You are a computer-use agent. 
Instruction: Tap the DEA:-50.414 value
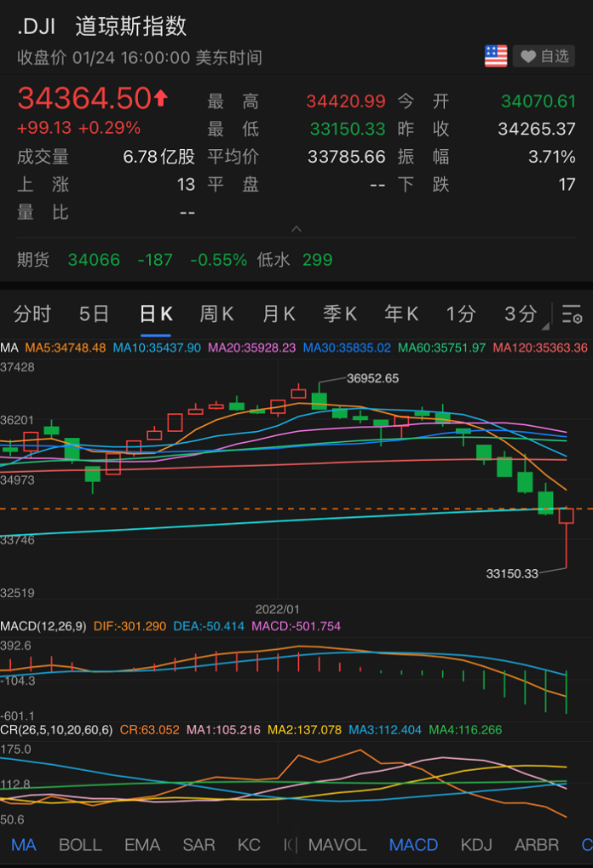point(209,626)
